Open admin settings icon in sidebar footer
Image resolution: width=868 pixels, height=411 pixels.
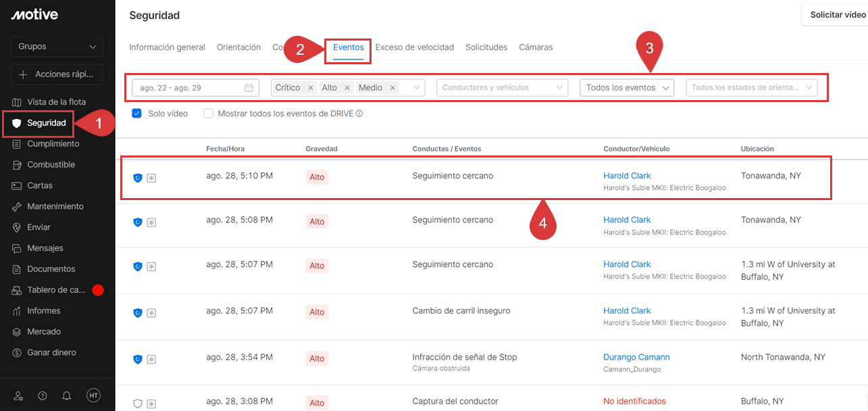tap(18, 395)
